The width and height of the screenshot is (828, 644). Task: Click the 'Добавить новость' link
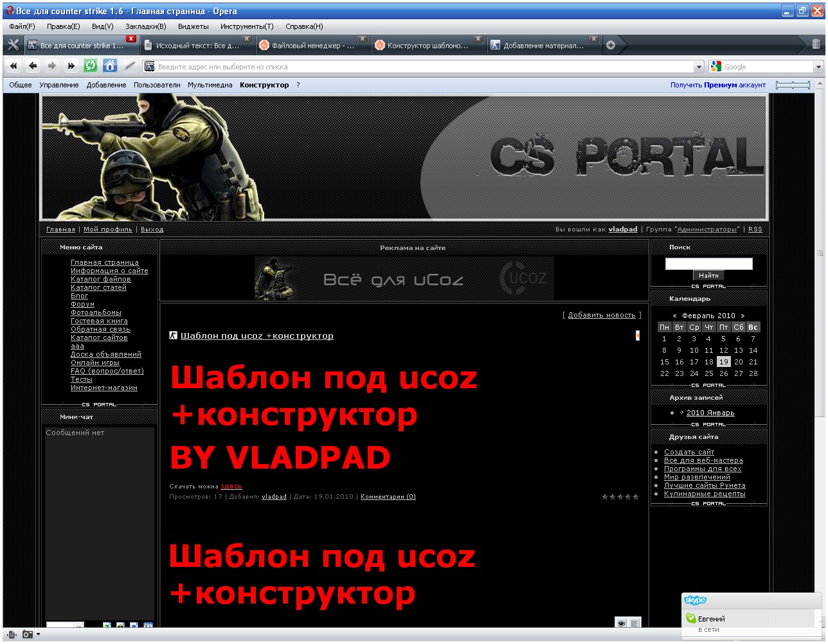(x=602, y=315)
